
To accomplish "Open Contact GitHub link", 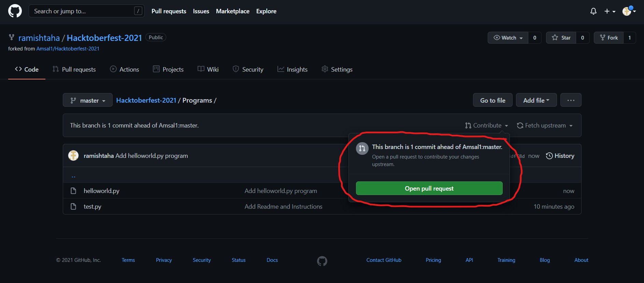I will [x=384, y=260].
